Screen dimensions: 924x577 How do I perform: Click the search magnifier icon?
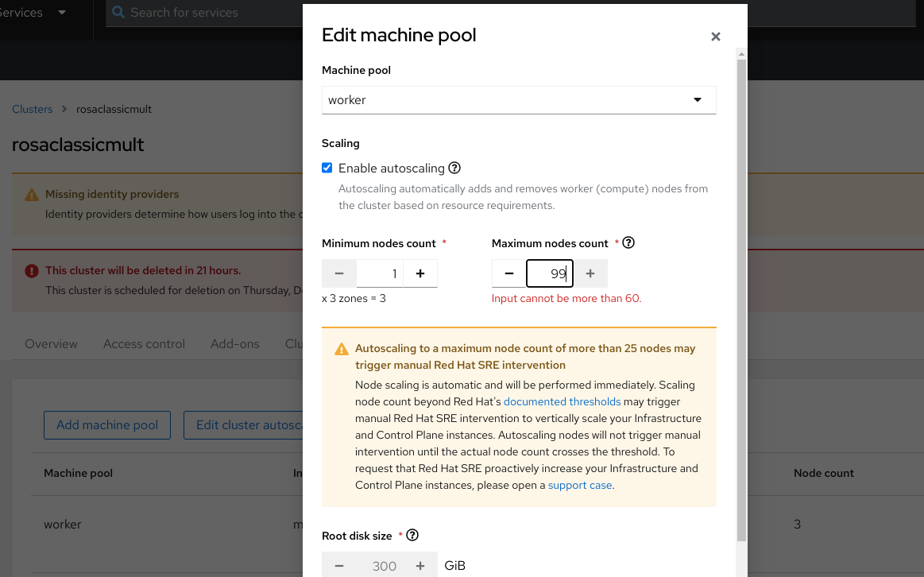(x=118, y=13)
